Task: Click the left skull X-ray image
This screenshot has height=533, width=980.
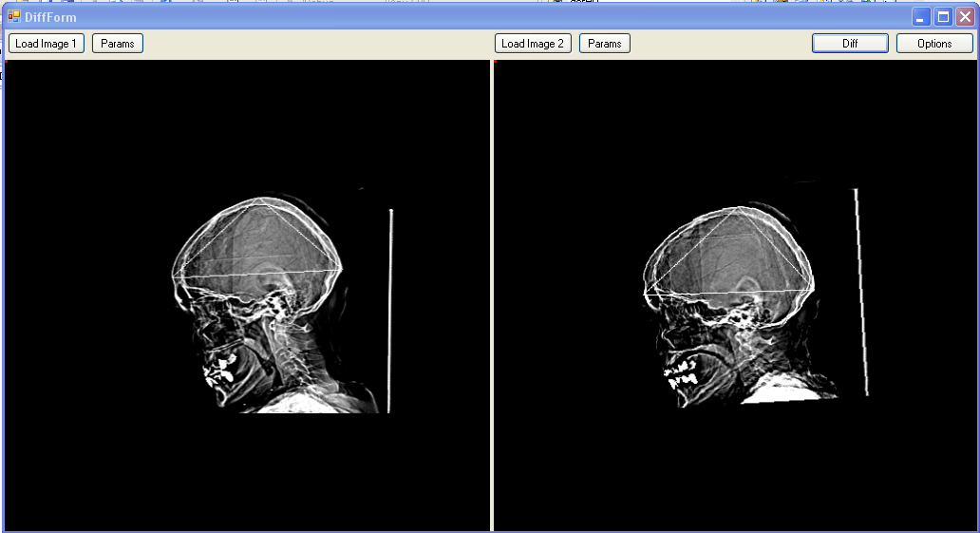Action: point(247,295)
